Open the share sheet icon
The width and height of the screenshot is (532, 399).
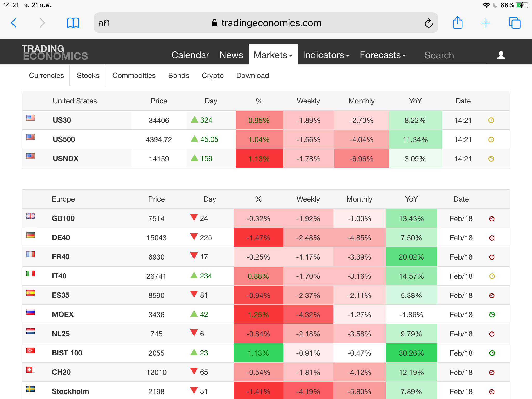[x=457, y=22]
